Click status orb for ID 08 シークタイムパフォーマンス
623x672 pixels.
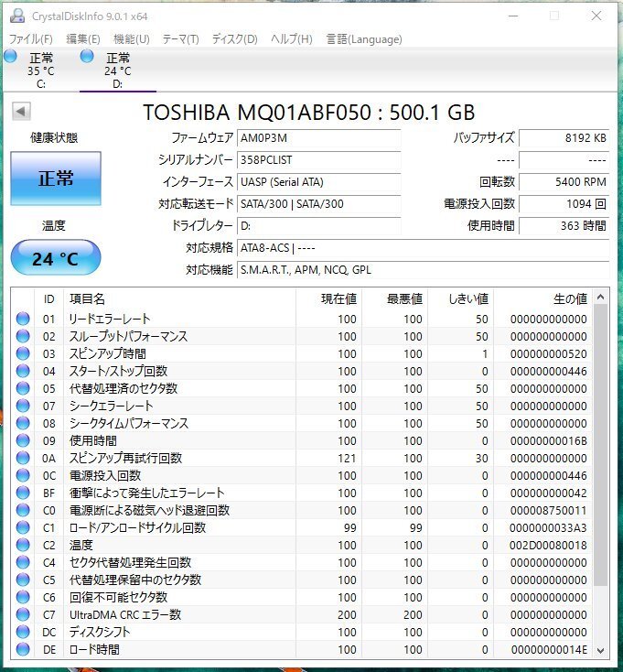pyautogui.click(x=23, y=423)
